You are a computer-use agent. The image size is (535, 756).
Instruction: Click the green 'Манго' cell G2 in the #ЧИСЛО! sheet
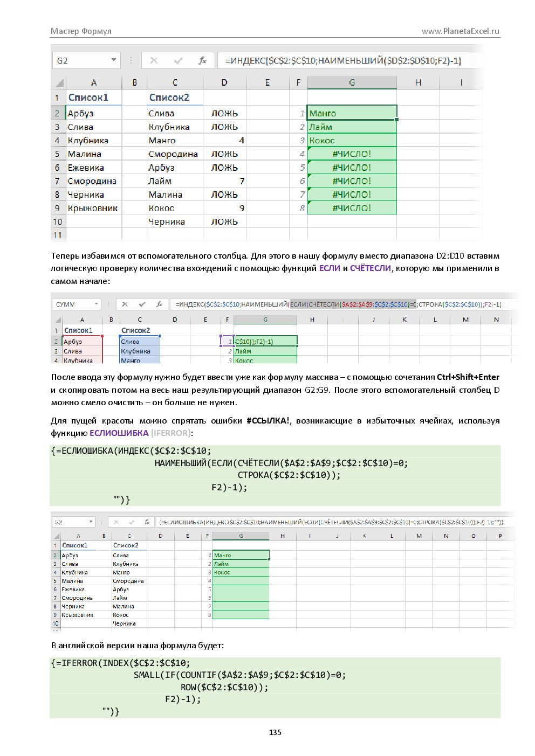pos(352,113)
